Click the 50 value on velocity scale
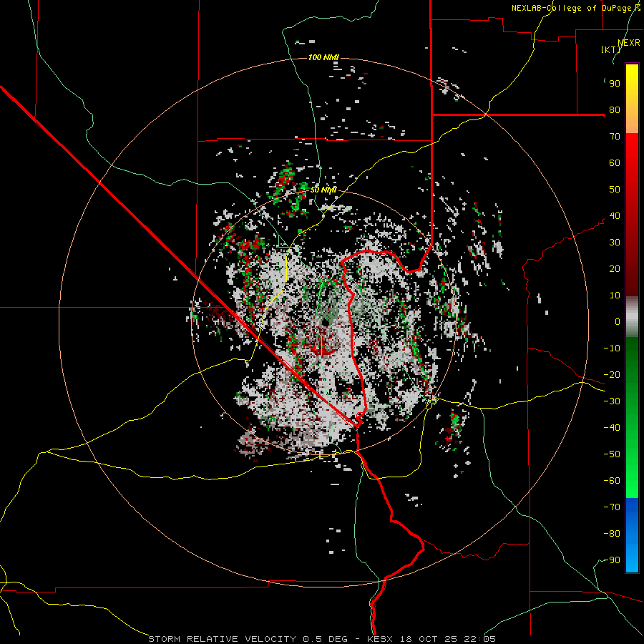 pyautogui.click(x=615, y=190)
